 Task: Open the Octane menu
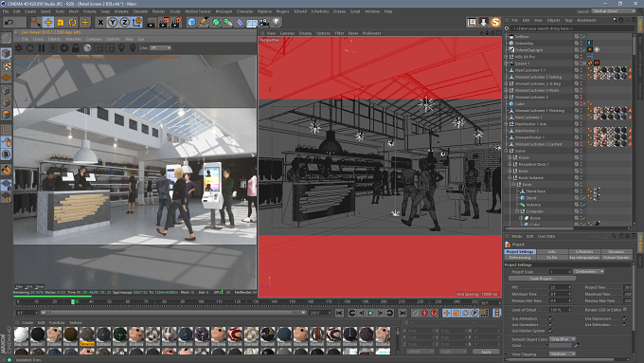pos(339,11)
